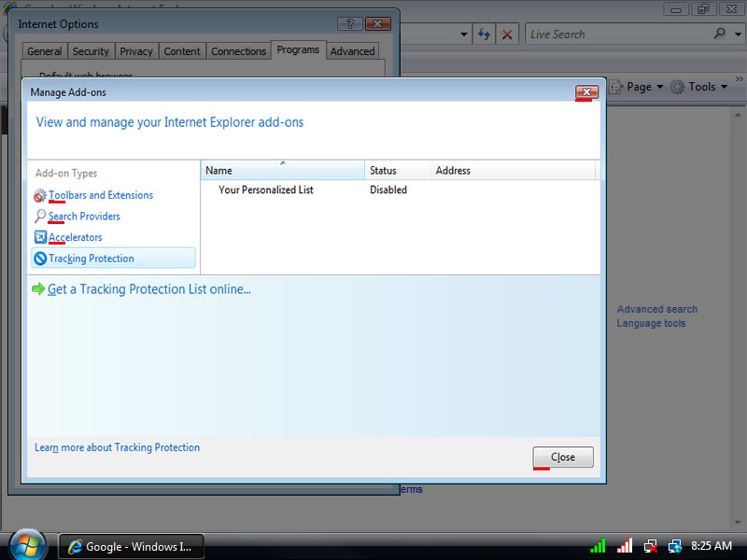
Task: Click the browser refresh icon
Action: tap(484, 35)
